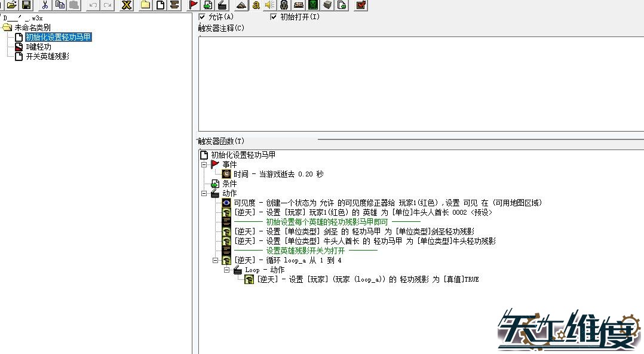The width and height of the screenshot is (644, 354).
Task: Select the 时间 - 当游戏逝去 0.20 秒 event
Action: pyautogui.click(x=278, y=174)
